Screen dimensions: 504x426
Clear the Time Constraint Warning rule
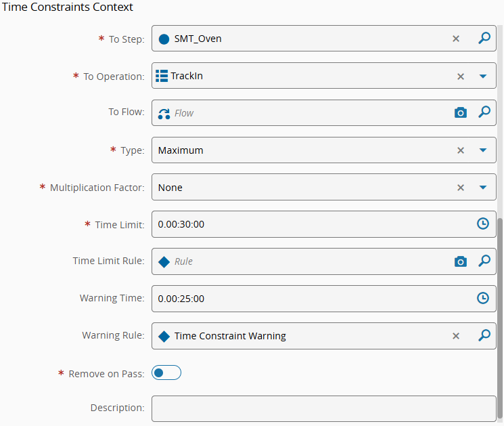456,335
